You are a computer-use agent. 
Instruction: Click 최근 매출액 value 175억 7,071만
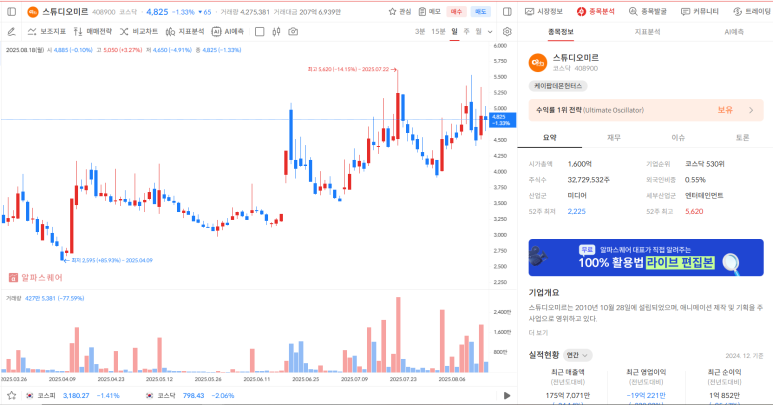coord(568,395)
